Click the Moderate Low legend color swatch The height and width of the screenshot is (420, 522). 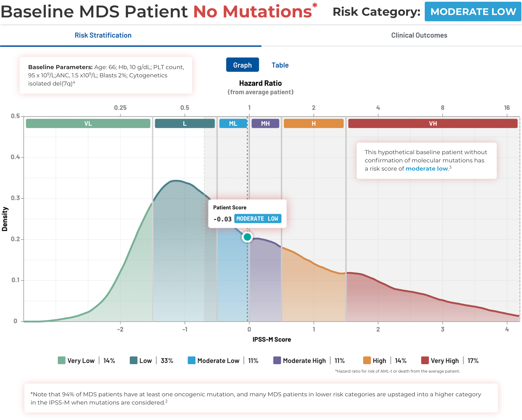click(191, 360)
